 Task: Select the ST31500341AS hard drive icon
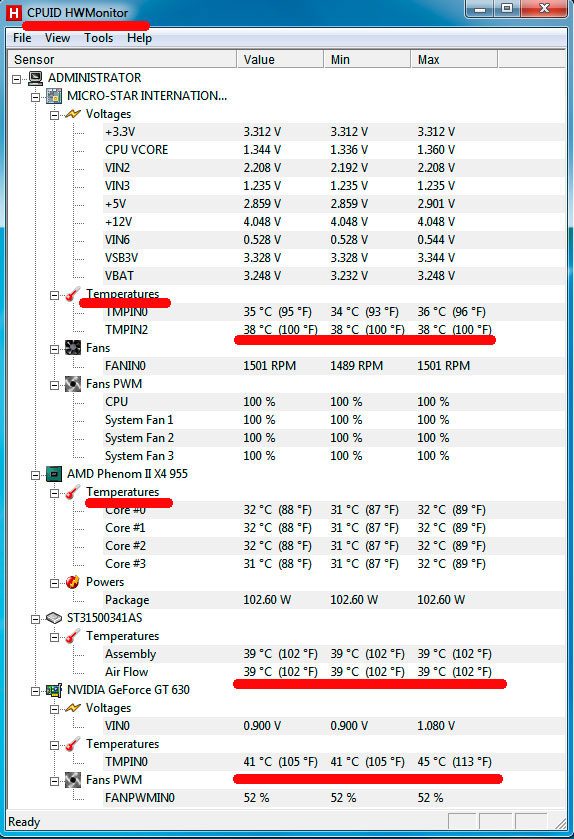pos(54,618)
